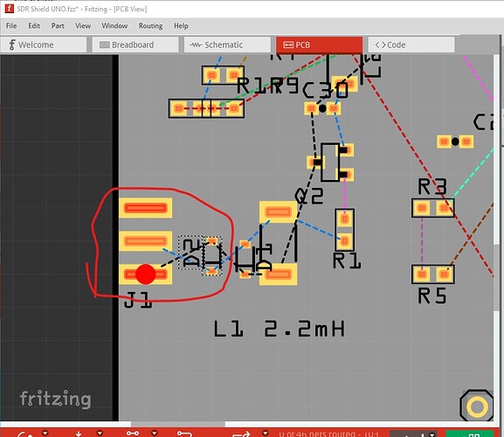504x437 pixels.
Task: Select the top pad of resistor R1
Action: click(344, 219)
